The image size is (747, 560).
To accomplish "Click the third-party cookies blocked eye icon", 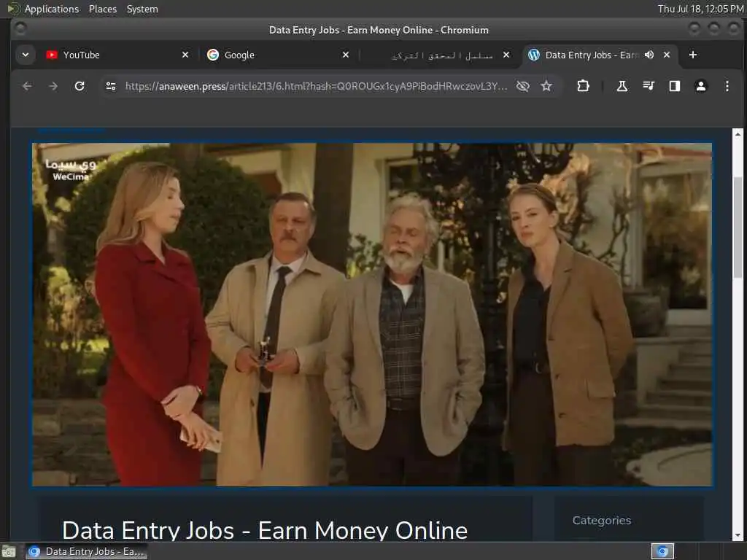I will (522, 86).
